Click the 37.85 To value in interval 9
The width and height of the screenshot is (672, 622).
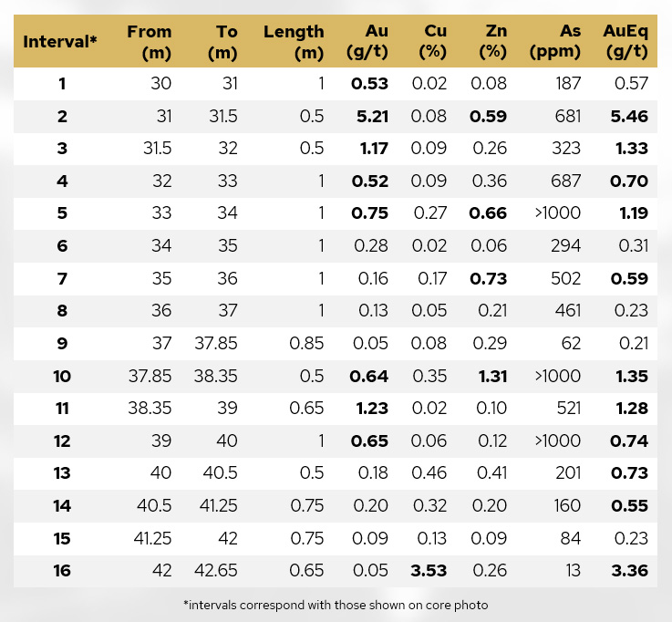[x=218, y=343]
